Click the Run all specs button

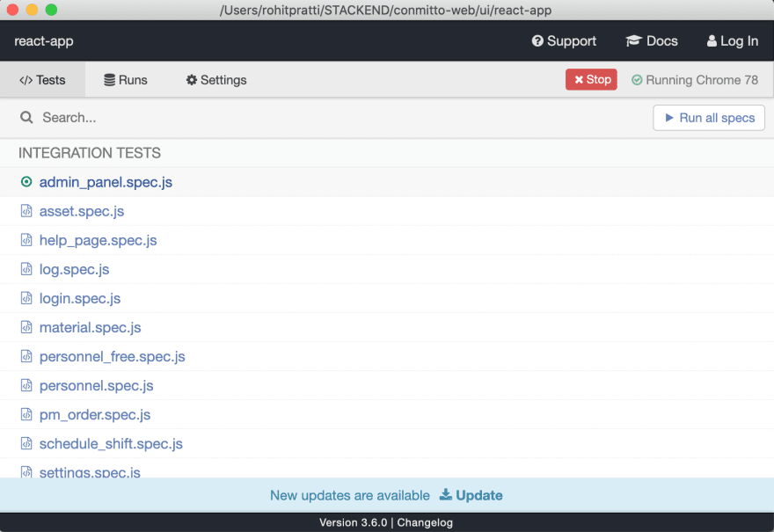(x=709, y=118)
